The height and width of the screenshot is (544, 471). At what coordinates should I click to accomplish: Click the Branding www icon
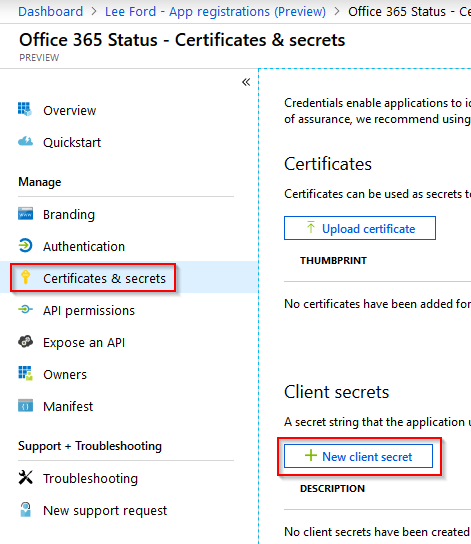pos(25,214)
